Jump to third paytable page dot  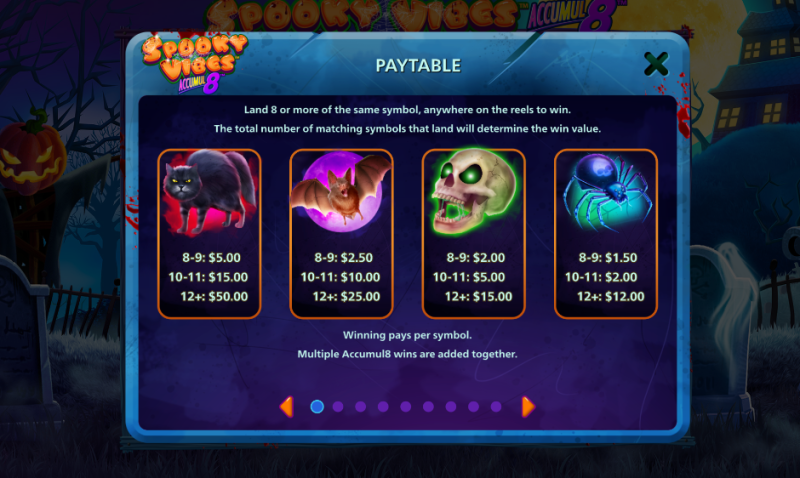(361, 407)
